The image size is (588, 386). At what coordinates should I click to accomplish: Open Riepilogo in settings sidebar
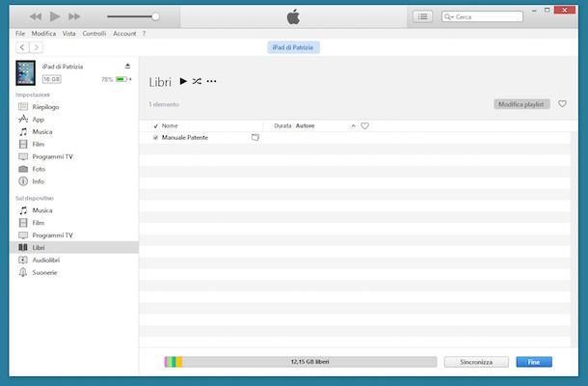[x=45, y=107]
